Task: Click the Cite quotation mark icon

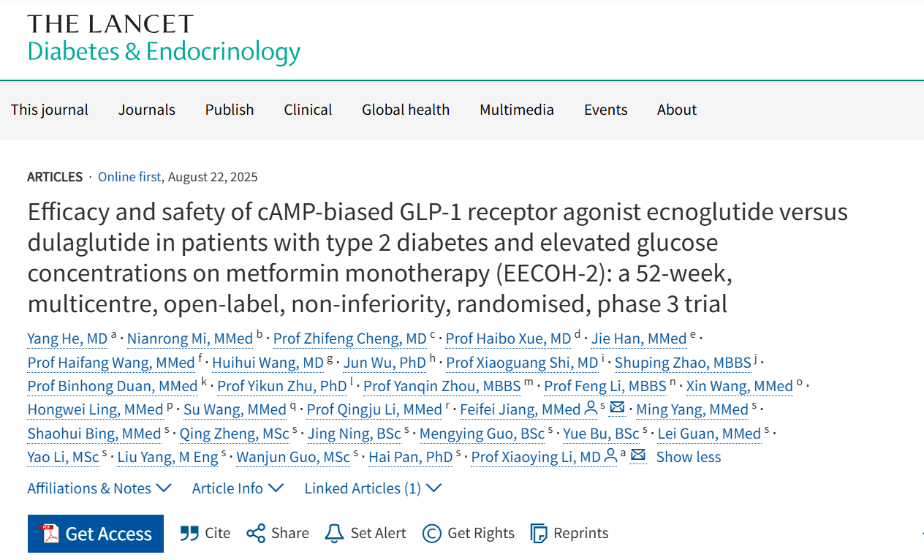Action: pyautogui.click(x=189, y=533)
